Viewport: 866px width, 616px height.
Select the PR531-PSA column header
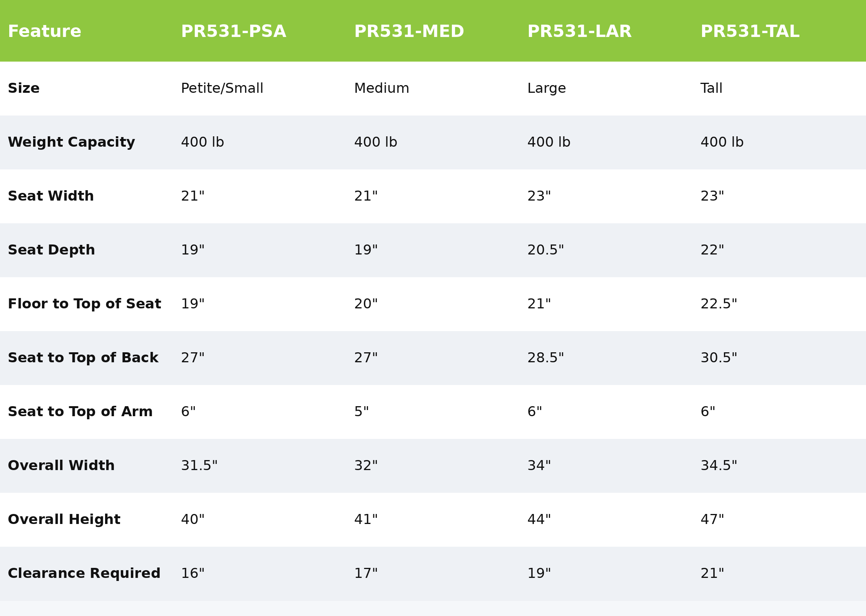[233, 32]
